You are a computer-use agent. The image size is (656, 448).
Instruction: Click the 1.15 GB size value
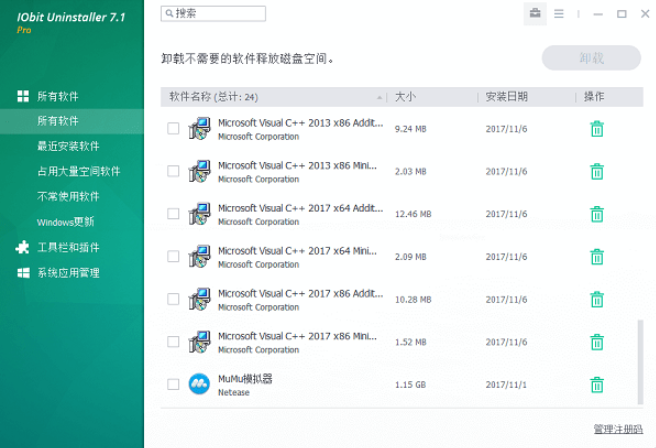tap(410, 385)
